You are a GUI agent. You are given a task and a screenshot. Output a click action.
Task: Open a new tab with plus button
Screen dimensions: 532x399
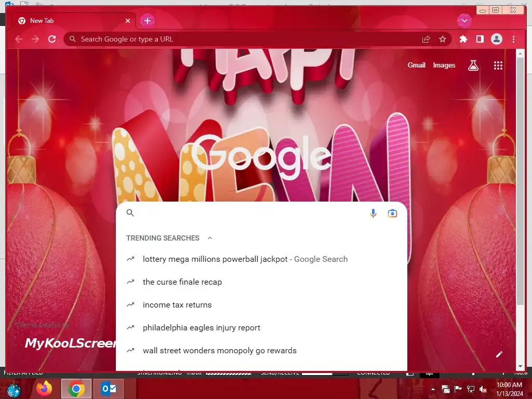(147, 21)
